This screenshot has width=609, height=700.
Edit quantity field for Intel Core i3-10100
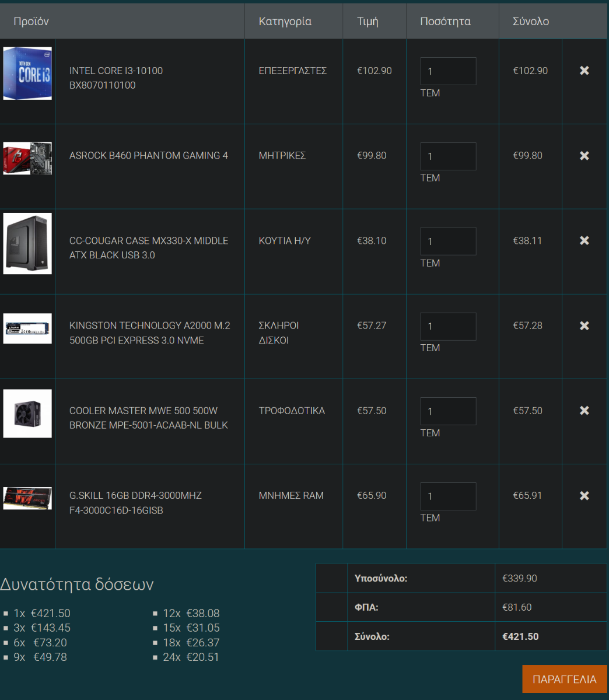pos(448,71)
